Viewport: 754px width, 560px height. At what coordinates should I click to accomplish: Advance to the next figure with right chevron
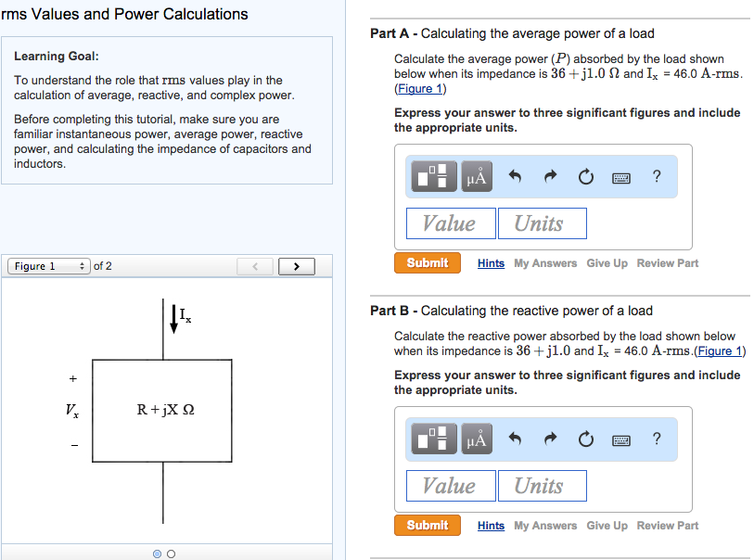coord(296,266)
